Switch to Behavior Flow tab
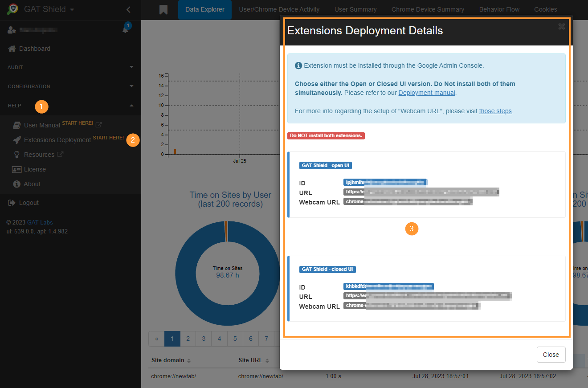Image resolution: width=588 pixels, height=388 pixels. (499, 9)
